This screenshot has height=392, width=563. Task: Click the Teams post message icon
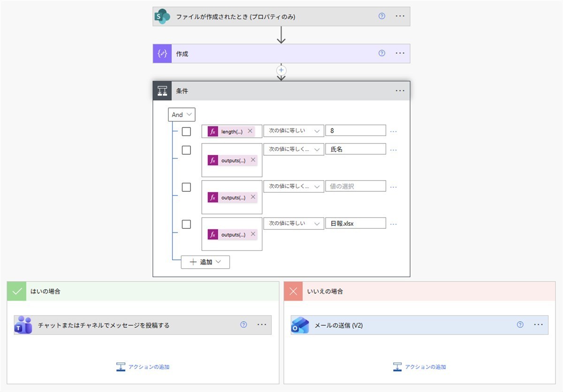coord(23,325)
